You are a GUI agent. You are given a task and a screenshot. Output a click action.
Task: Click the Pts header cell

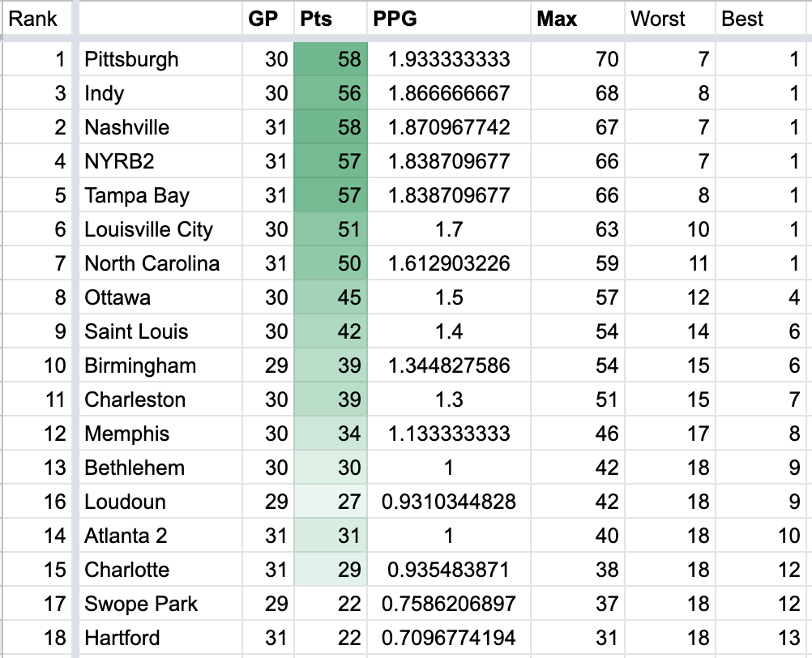[330, 18]
